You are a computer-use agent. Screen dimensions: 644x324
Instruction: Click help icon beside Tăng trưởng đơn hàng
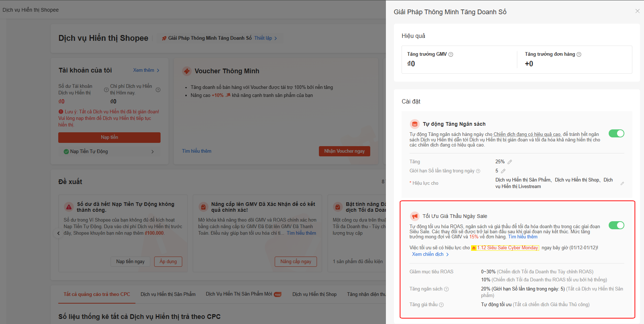(x=579, y=54)
